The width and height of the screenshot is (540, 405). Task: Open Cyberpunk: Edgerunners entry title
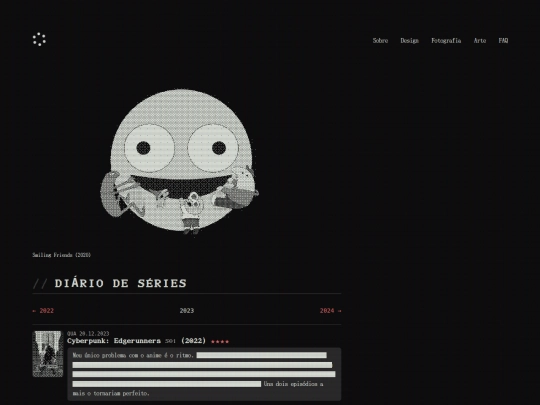pyautogui.click(x=114, y=341)
